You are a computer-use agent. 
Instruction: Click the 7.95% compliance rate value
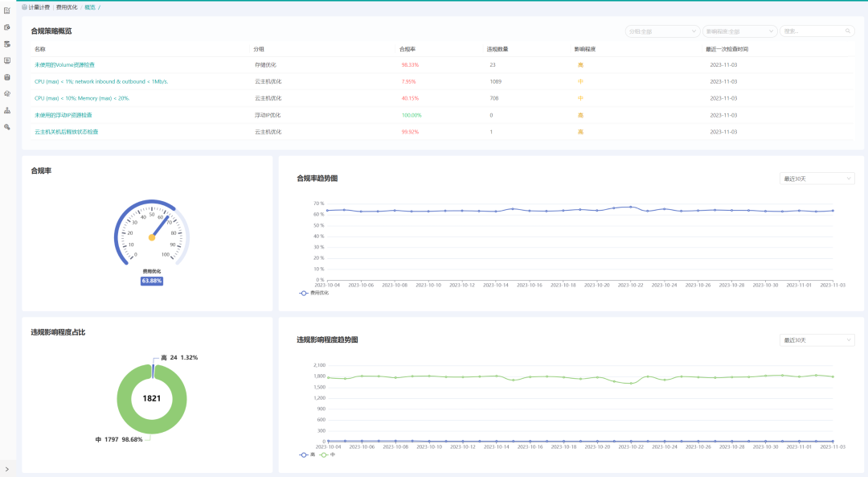tap(408, 81)
